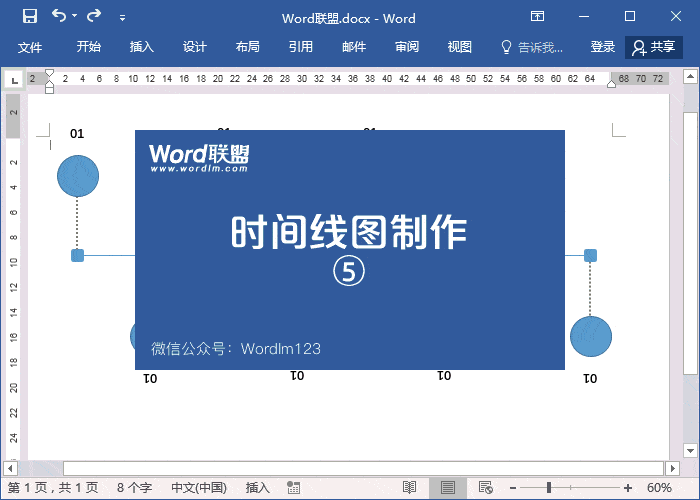Click the page count 第1页,共1页 indicator
700x500 pixels.
click(53, 488)
